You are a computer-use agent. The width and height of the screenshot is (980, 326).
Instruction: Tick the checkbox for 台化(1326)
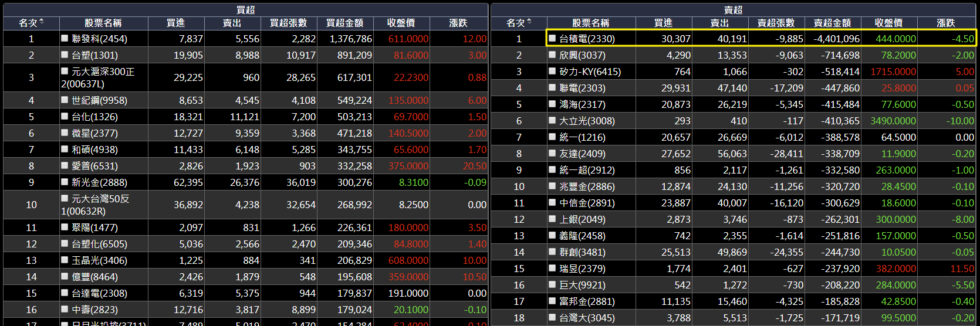[x=65, y=116]
